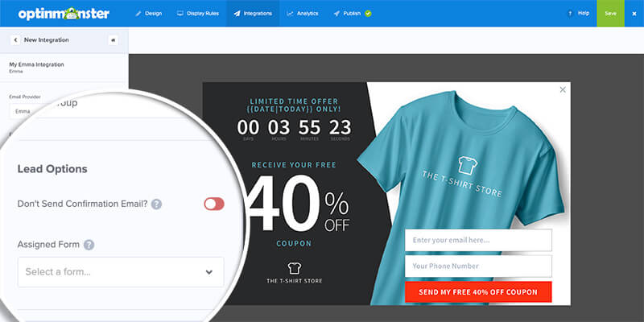The width and height of the screenshot is (644, 322).
Task: Close the popup preview with the X
Action: pos(563,89)
